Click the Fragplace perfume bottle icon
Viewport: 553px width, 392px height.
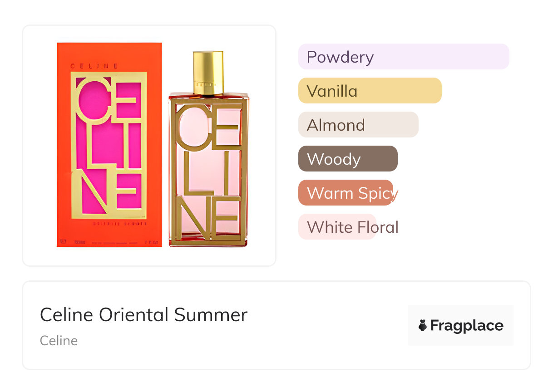click(423, 325)
